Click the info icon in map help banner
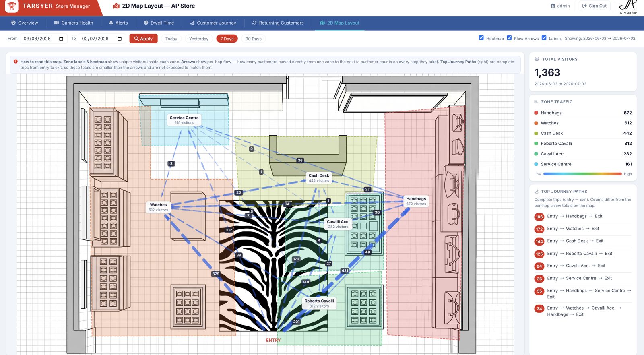The image size is (644, 355). [16, 62]
